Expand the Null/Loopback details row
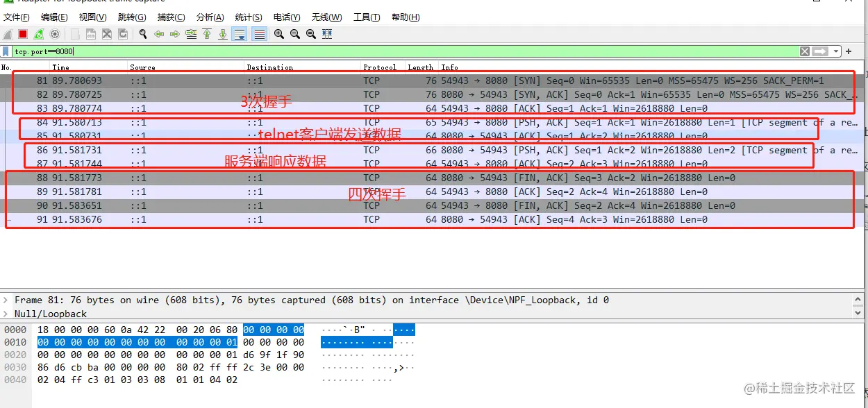Screen dimensions: 868x408 pos(6,314)
